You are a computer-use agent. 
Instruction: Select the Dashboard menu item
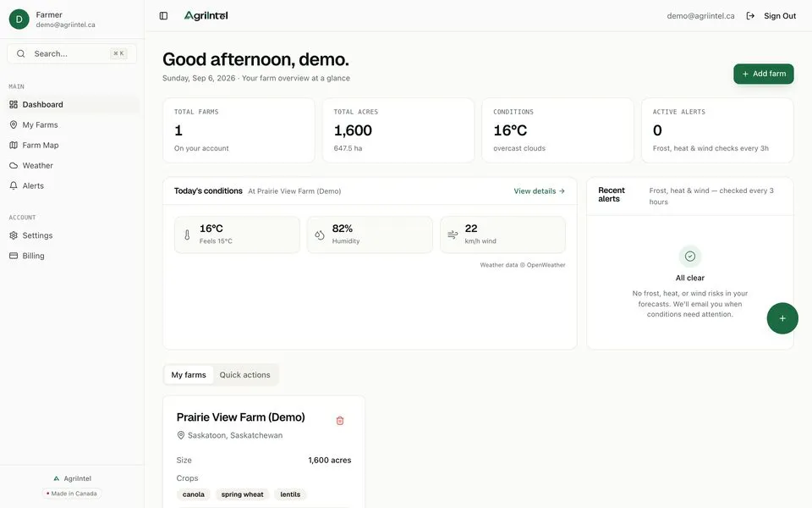pyautogui.click(x=72, y=104)
